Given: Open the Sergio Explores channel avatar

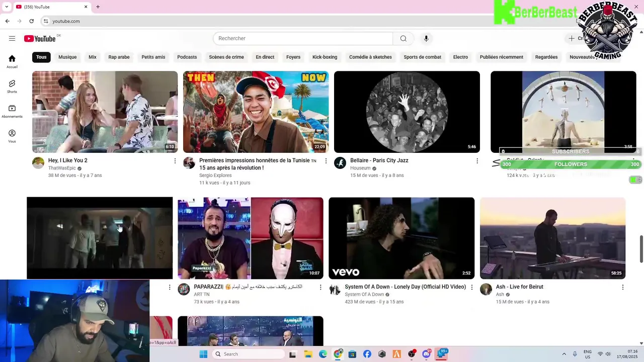Looking at the screenshot, I should (189, 163).
